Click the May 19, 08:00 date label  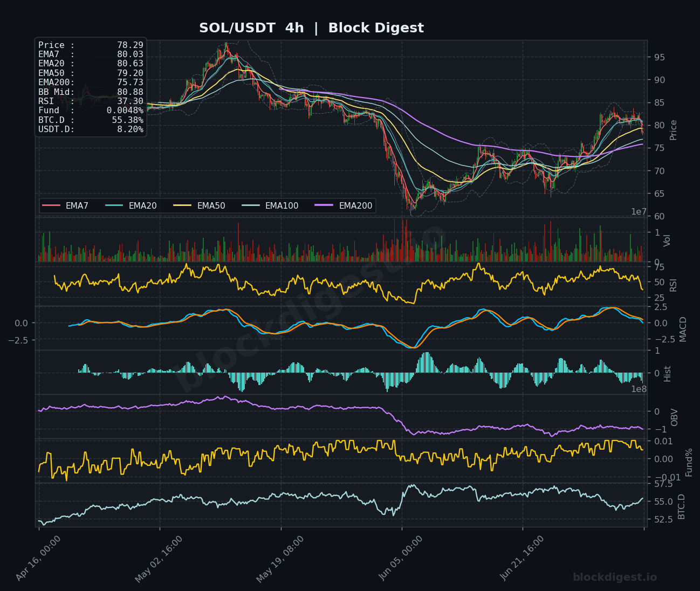click(x=280, y=558)
